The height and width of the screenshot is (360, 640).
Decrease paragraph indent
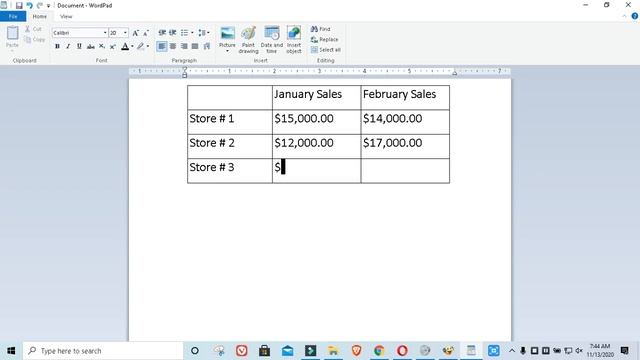click(x=162, y=33)
